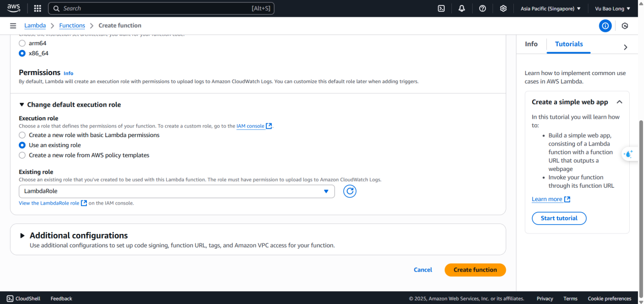Open the AWS home logo
Screen dimensions: 644x304
13,8
